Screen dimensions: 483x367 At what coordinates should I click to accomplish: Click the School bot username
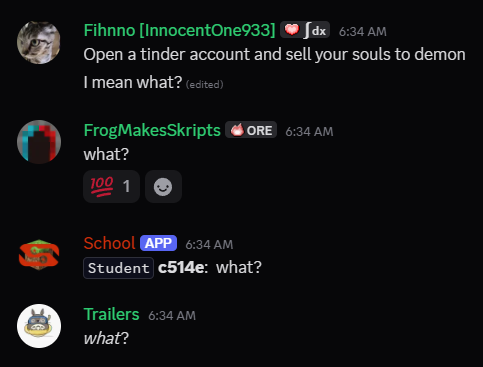click(109, 243)
